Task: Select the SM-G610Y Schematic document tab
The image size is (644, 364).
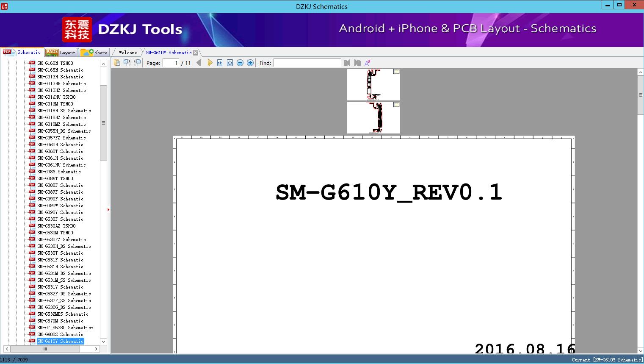Action: (169, 53)
